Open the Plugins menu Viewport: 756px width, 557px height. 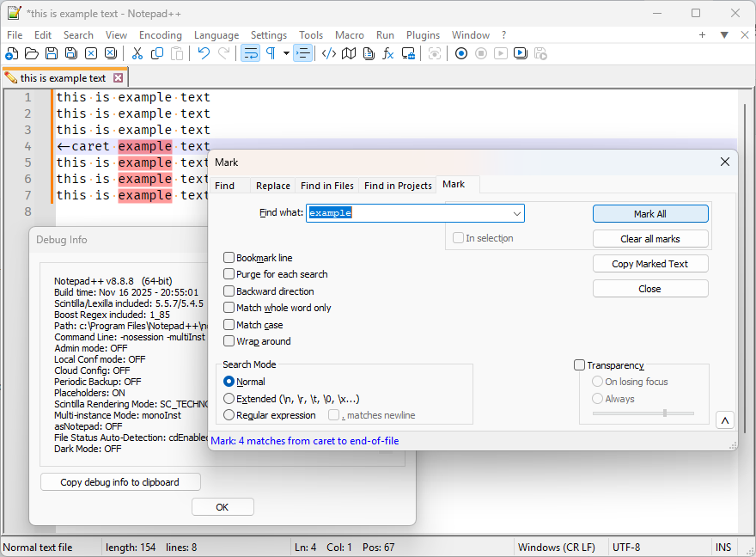422,35
